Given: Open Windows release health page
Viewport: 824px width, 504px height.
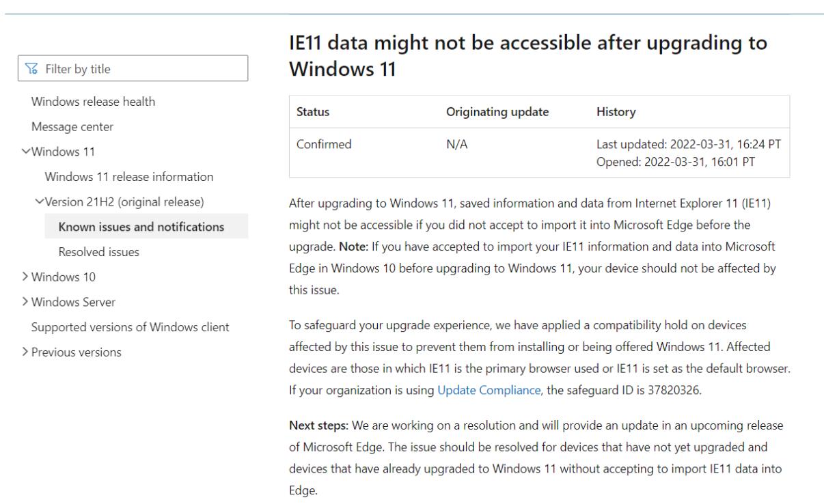Looking at the screenshot, I should point(93,102).
